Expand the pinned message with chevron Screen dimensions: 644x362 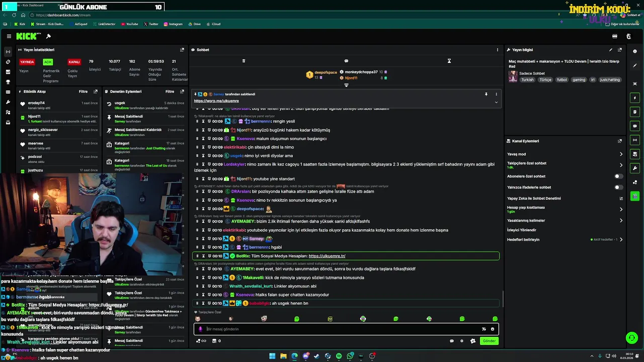tap(496, 102)
